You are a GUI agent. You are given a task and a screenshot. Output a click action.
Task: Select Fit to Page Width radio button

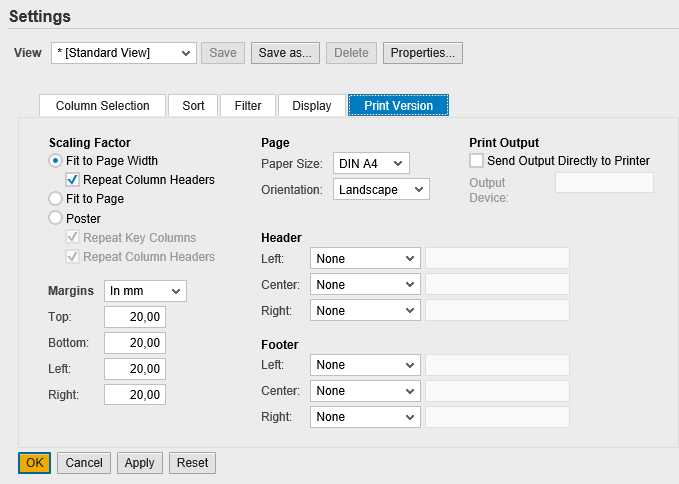[55, 161]
